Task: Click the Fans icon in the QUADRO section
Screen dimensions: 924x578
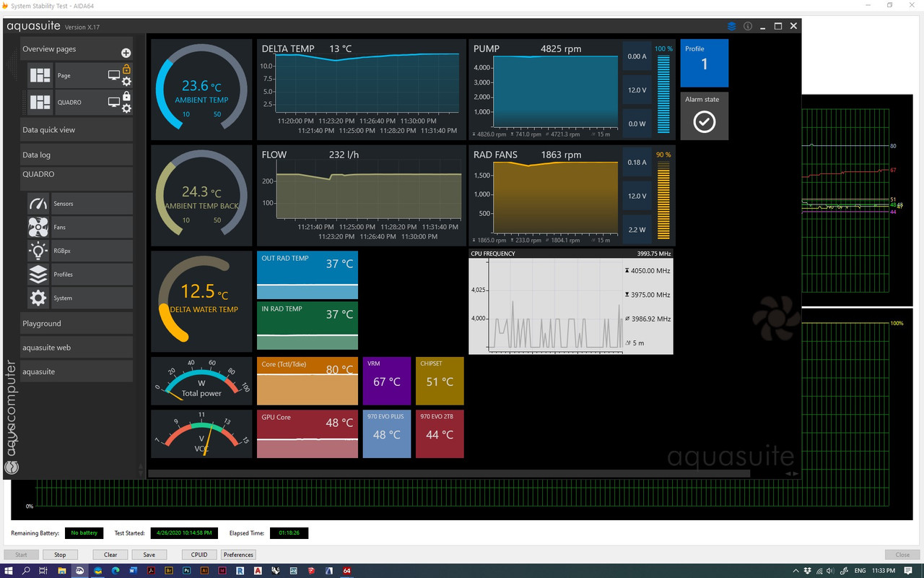Action: pos(38,228)
